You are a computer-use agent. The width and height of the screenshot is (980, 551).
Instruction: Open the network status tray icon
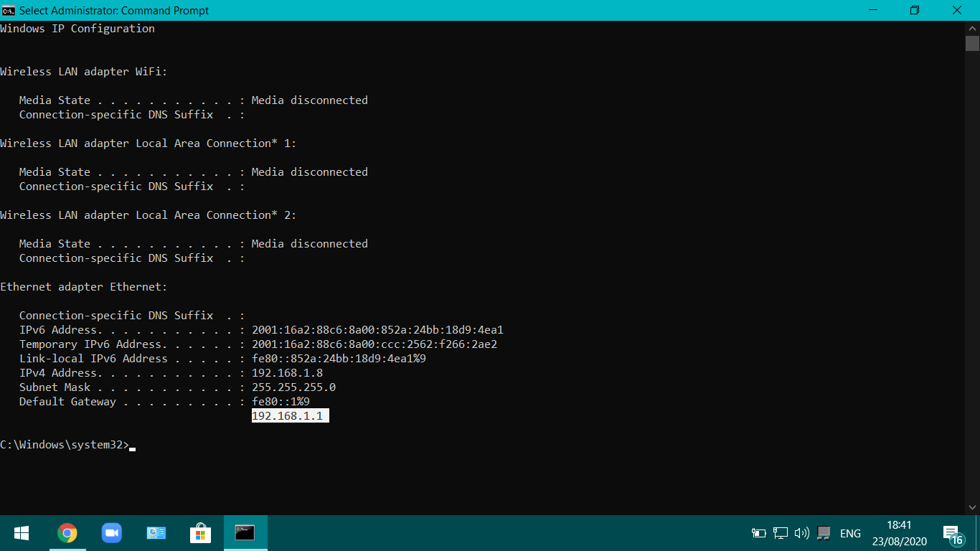[781, 533]
